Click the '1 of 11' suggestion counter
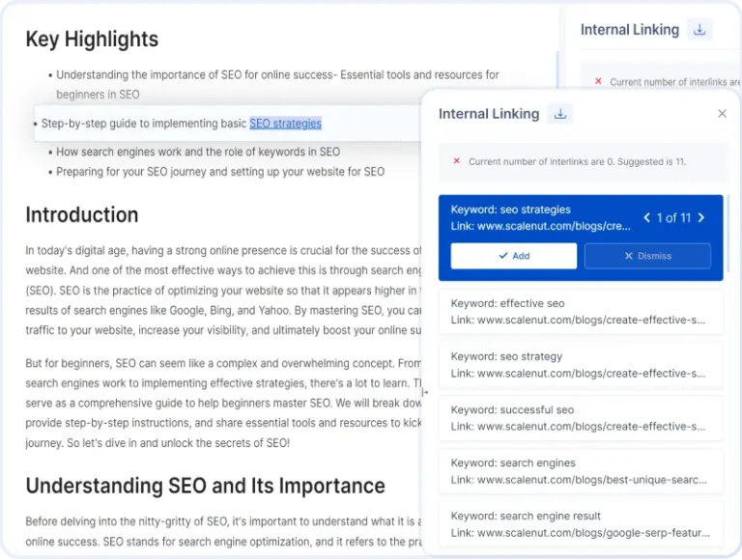This screenshot has width=742, height=560. [673, 218]
